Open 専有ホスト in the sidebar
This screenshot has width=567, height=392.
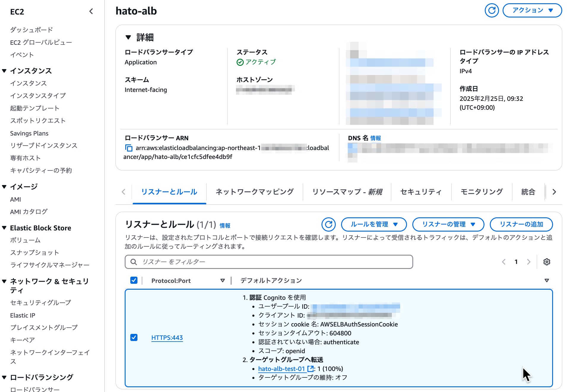(x=25, y=158)
